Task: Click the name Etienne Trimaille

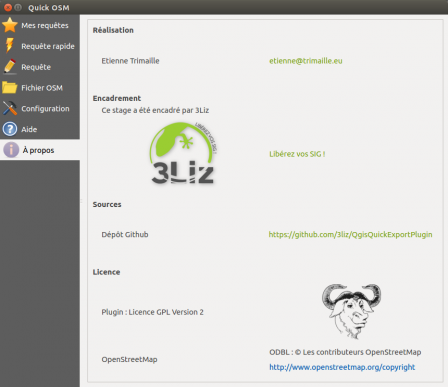Action: (130, 61)
